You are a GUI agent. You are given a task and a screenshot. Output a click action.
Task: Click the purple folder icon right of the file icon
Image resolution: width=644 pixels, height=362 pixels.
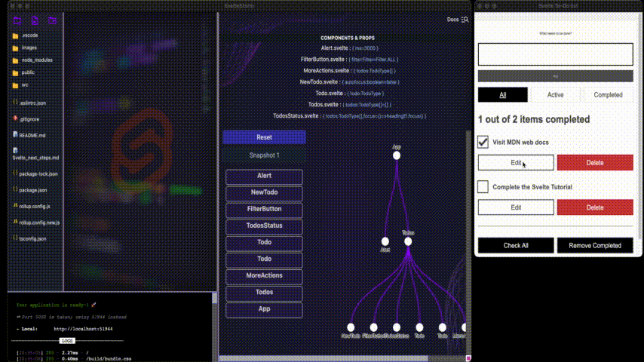tap(52, 20)
